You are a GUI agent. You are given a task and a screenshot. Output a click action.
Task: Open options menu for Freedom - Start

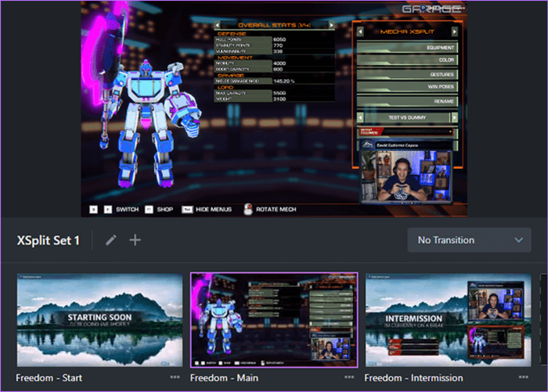coord(175,377)
